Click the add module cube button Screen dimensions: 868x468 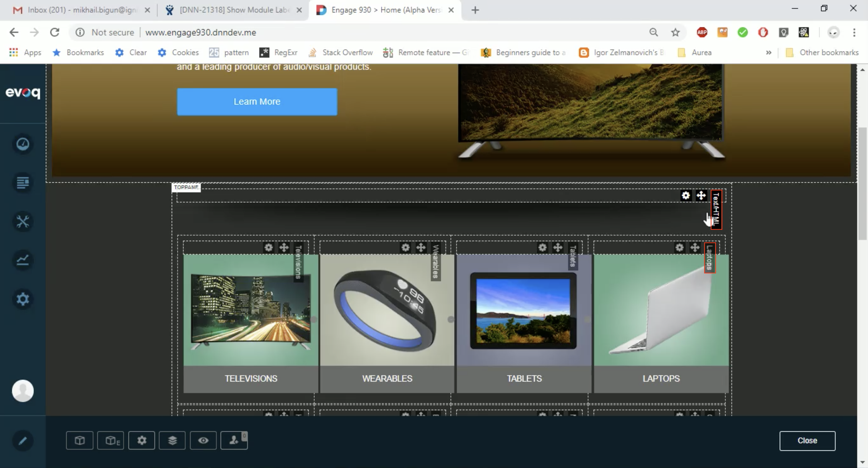80,440
